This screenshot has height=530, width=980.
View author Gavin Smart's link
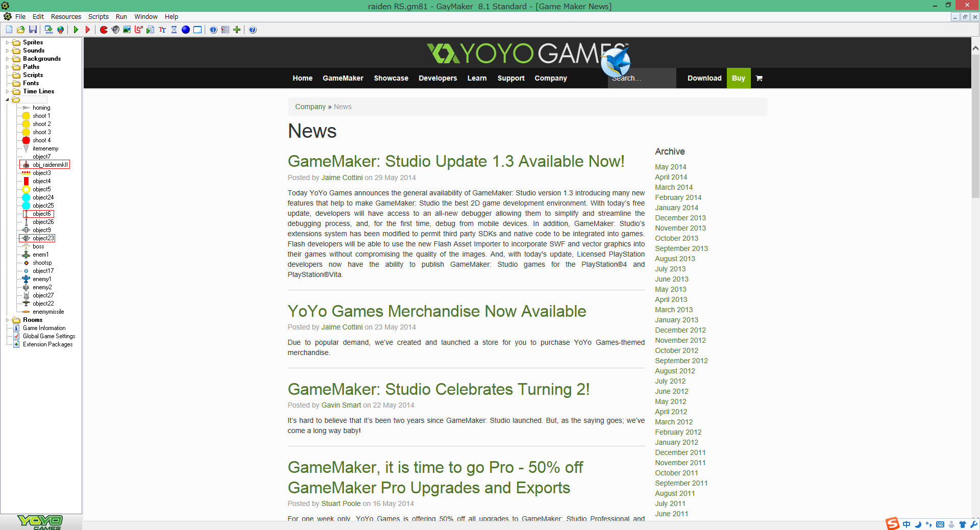click(341, 405)
